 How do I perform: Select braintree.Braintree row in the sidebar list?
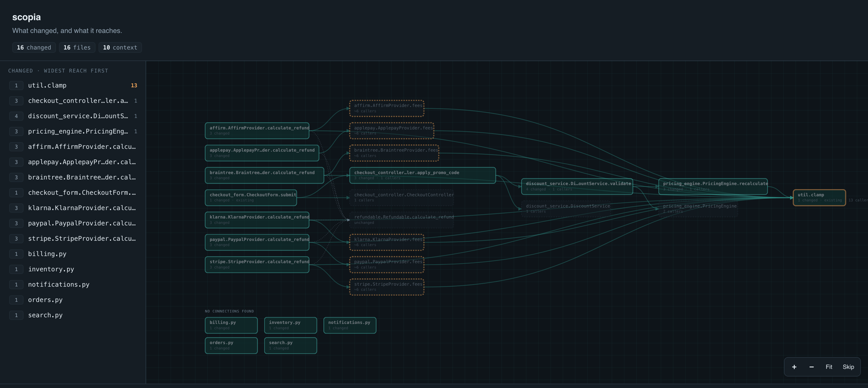(73, 177)
